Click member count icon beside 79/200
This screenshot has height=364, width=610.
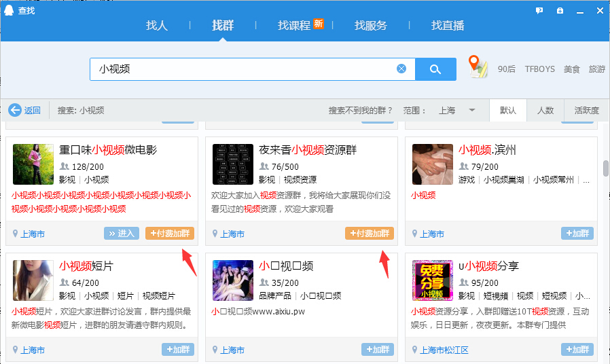point(464,166)
